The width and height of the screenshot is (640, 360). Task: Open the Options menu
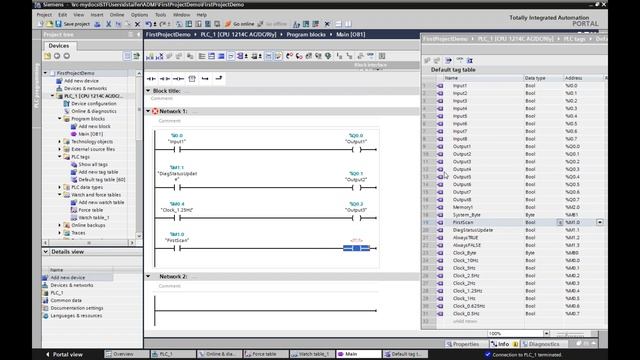point(139,15)
